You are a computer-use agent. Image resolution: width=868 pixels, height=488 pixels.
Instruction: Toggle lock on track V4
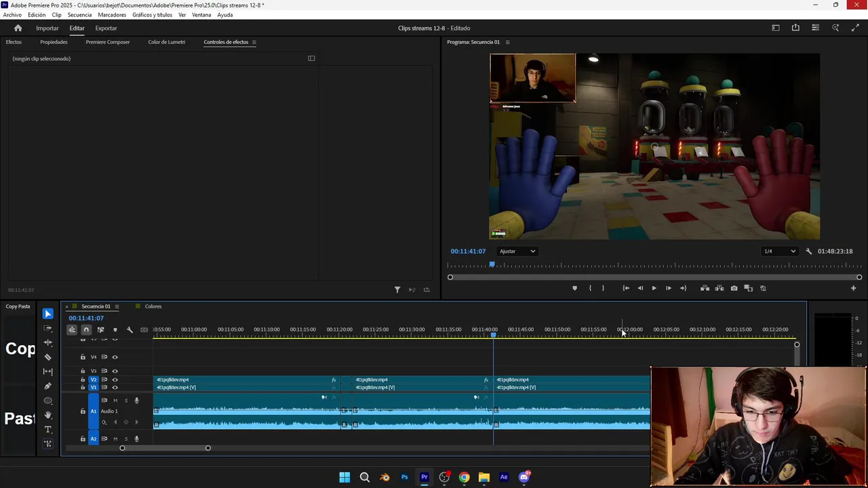click(x=83, y=357)
